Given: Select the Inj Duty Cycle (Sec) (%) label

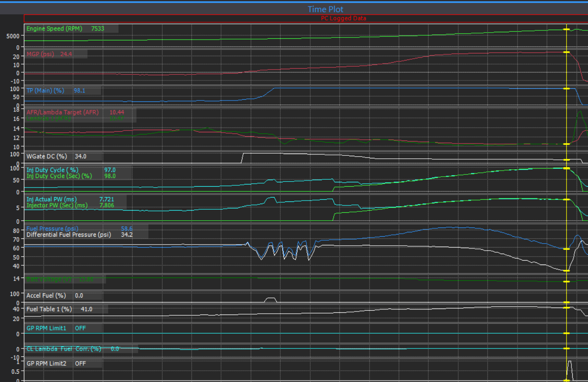Looking at the screenshot, I should tap(60, 176).
